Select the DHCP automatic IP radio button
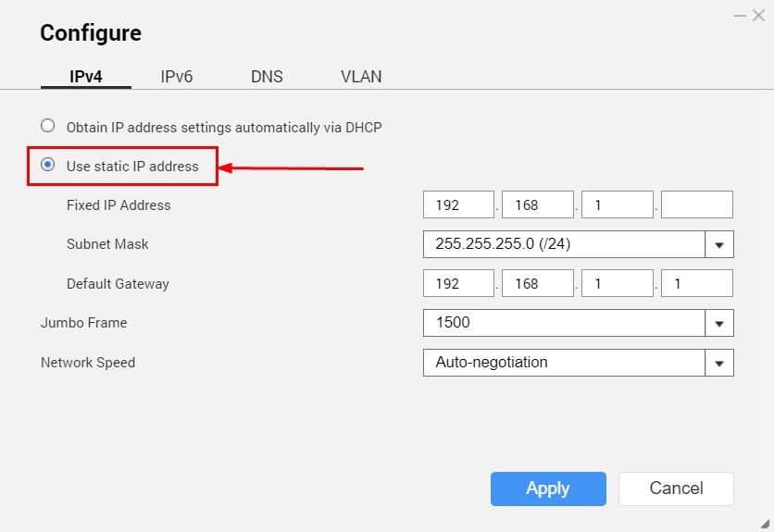 pos(48,126)
